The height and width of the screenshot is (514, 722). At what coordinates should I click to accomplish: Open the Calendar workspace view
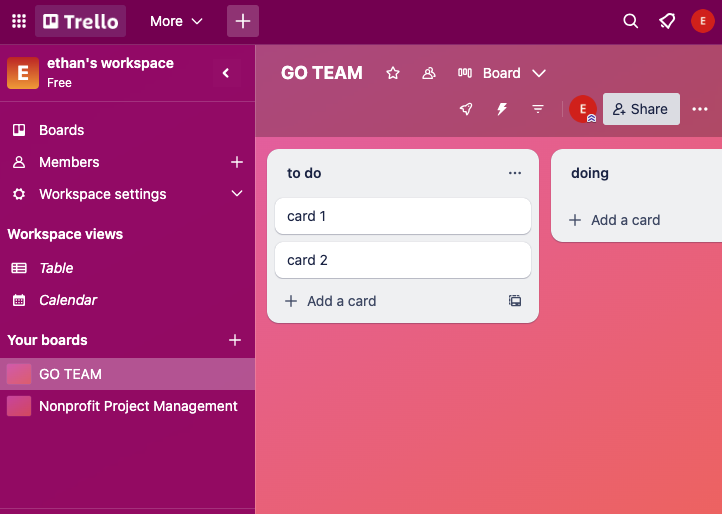[x=68, y=300]
